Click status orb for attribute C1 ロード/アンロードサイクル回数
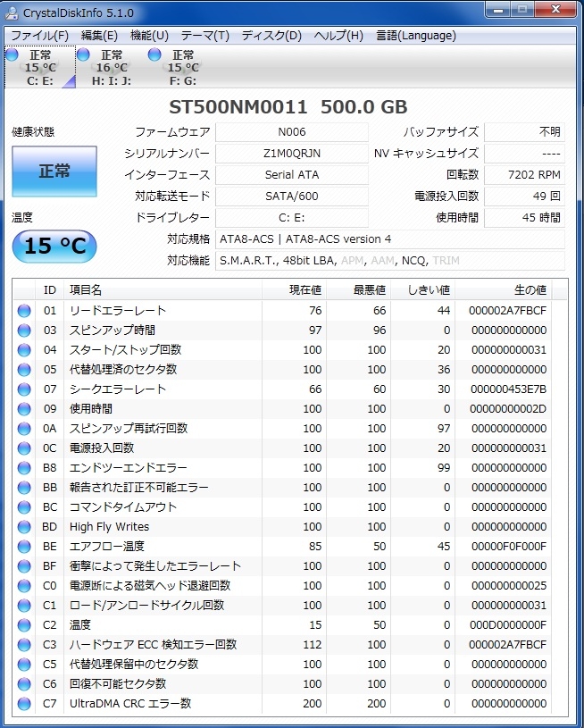The image size is (584, 728). pyautogui.click(x=24, y=606)
